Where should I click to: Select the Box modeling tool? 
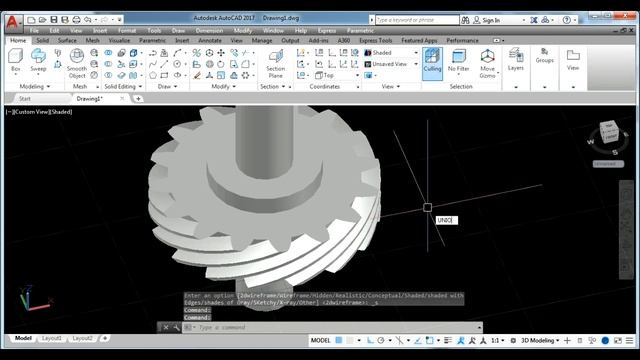(x=16, y=60)
